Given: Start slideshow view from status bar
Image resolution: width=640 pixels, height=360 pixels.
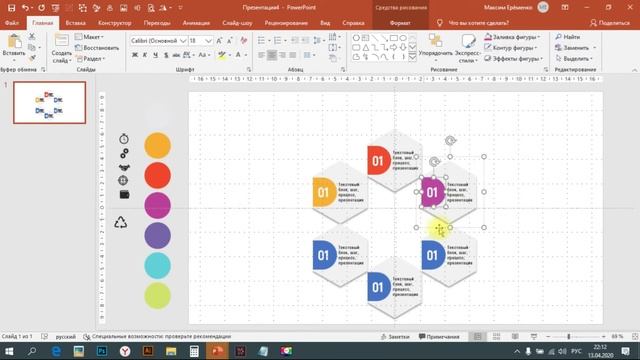Looking at the screenshot, I should pyautogui.click(x=534, y=336).
